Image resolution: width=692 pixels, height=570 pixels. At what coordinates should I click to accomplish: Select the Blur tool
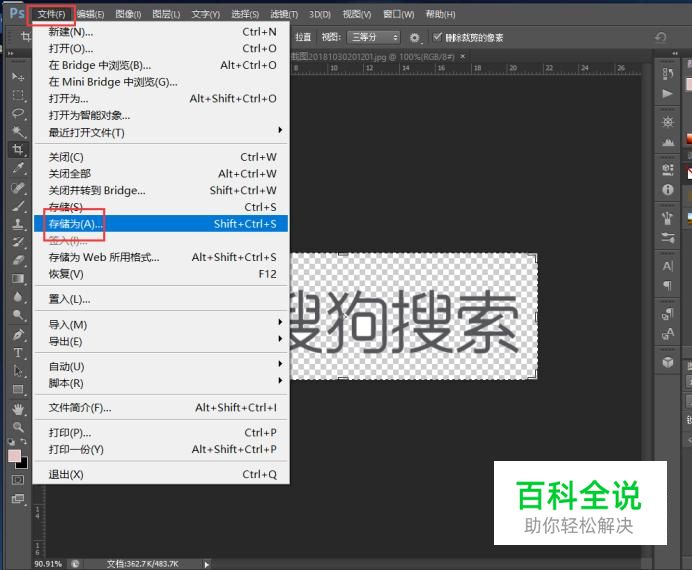[x=18, y=296]
